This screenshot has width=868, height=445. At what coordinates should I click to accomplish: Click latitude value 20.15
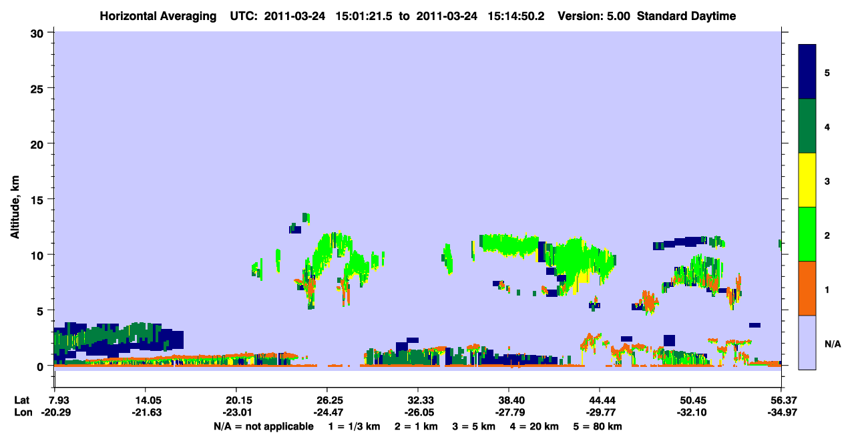236,400
